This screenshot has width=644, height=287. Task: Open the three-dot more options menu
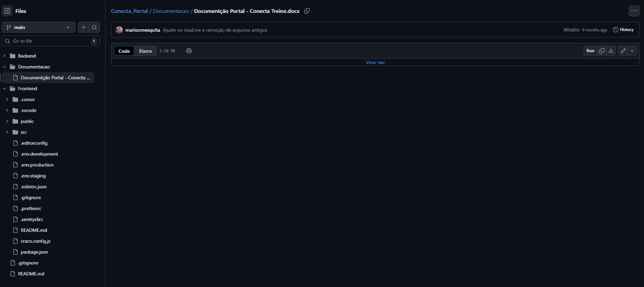coord(634,11)
